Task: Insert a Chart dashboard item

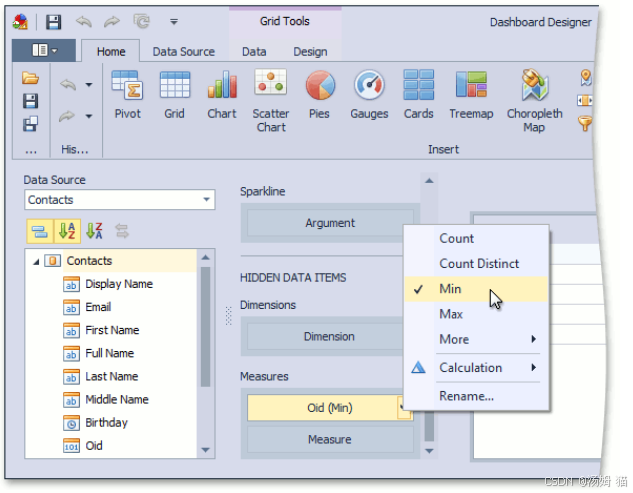Action: [x=222, y=95]
